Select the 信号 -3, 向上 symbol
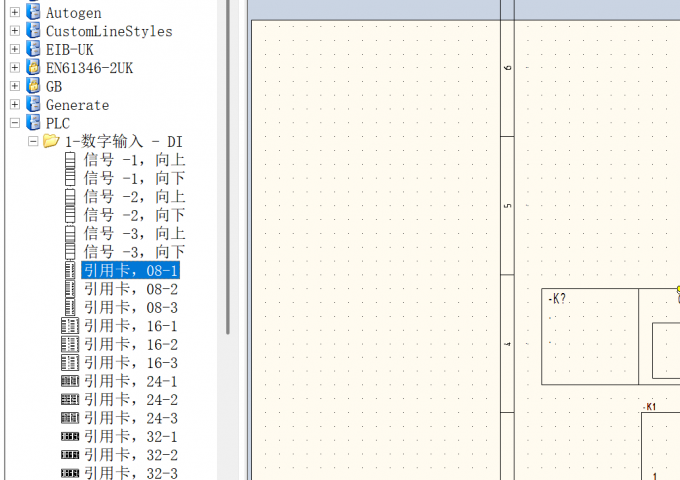The image size is (680, 480). click(x=134, y=234)
